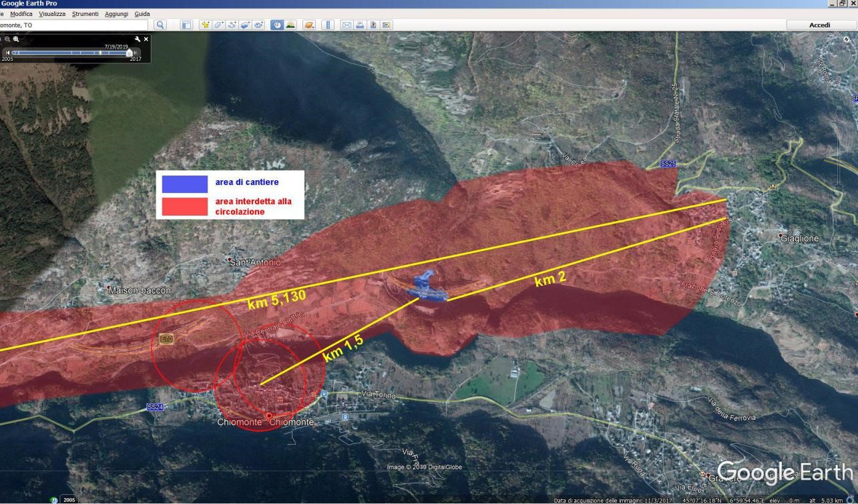Open the planet switcher dropdown
Image resolution: width=858 pixels, height=504 pixels.
coord(309,25)
